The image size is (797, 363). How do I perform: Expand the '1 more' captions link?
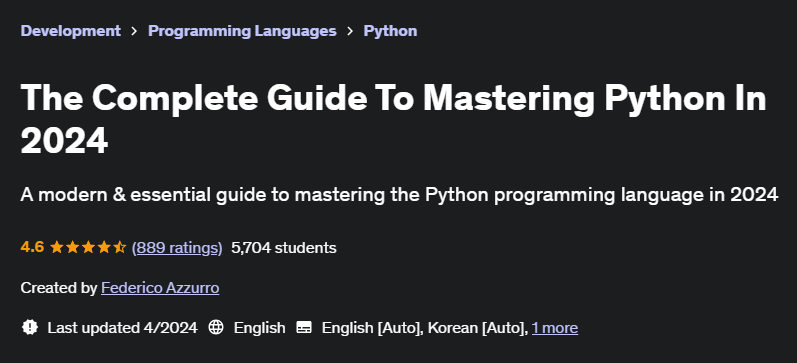[x=555, y=328]
